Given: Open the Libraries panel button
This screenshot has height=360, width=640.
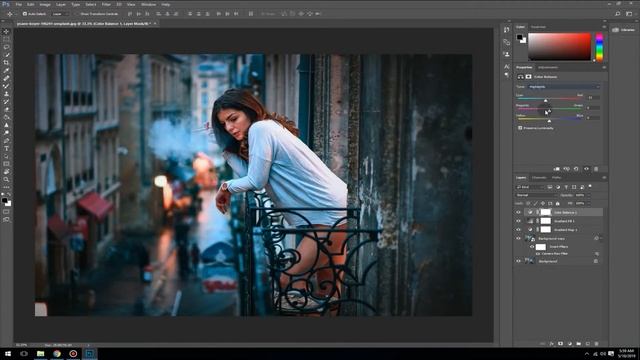Looking at the screenshot, I should click(624, 30).
